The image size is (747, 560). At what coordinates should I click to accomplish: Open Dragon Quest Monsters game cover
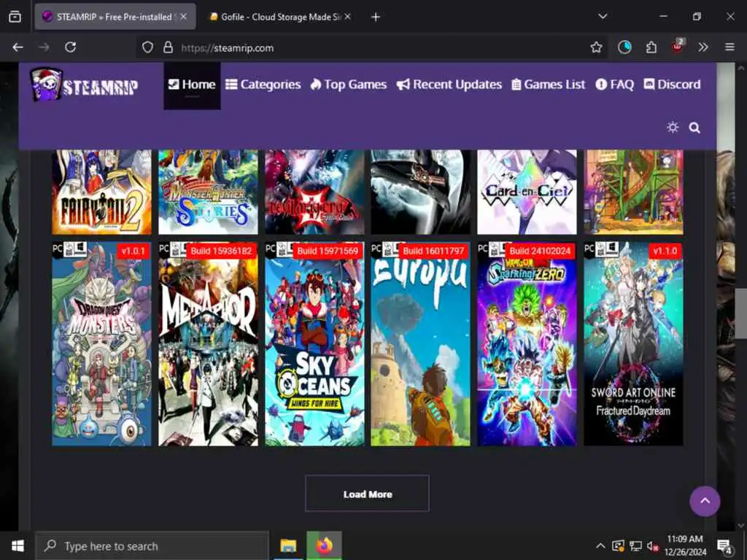pyautogui.click(x=101, y=344)
